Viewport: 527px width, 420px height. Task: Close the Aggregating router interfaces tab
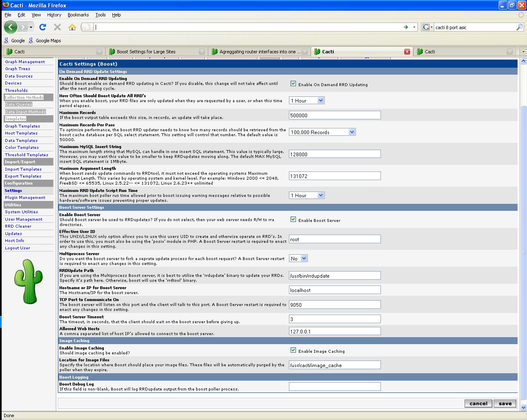(x=305, y=52)
